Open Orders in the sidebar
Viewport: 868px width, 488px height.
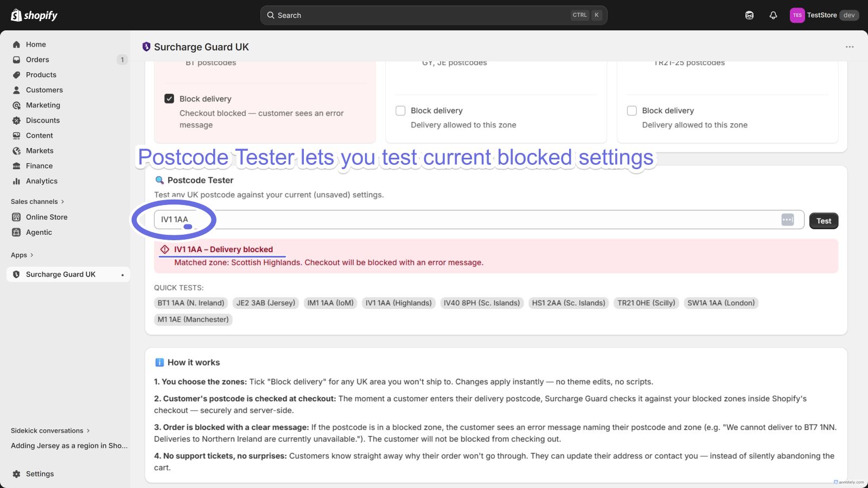coord(37,60)
